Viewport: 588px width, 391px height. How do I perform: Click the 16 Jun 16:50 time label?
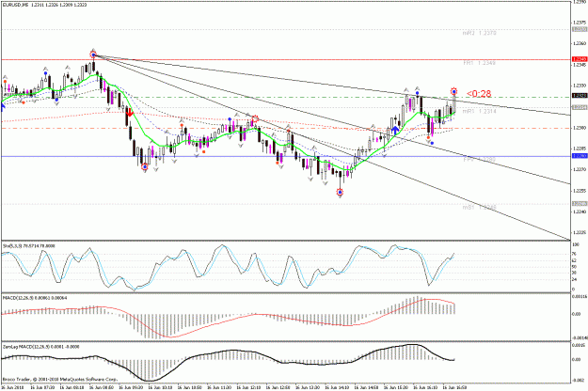pyautogui.click(x=454, y=388)
